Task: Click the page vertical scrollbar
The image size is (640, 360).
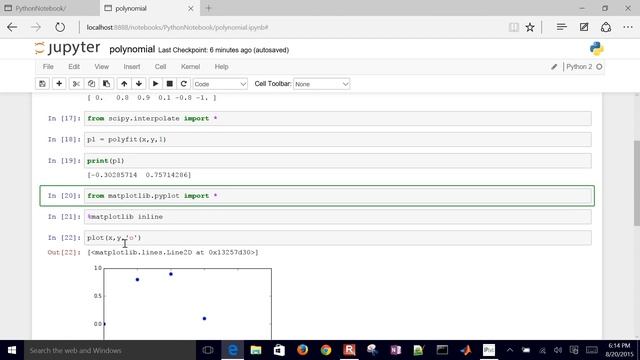Action: click(x=636, y=183)
